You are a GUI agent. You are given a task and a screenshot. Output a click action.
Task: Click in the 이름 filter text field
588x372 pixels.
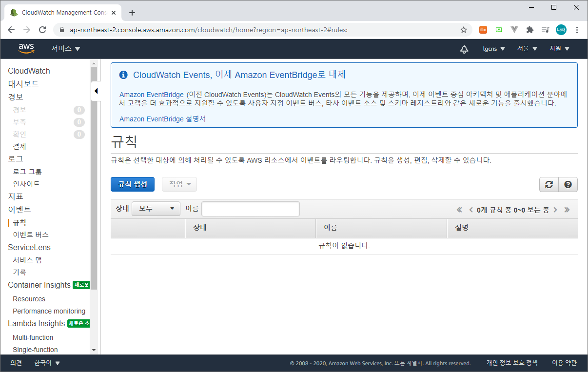[x=251, y=209]
